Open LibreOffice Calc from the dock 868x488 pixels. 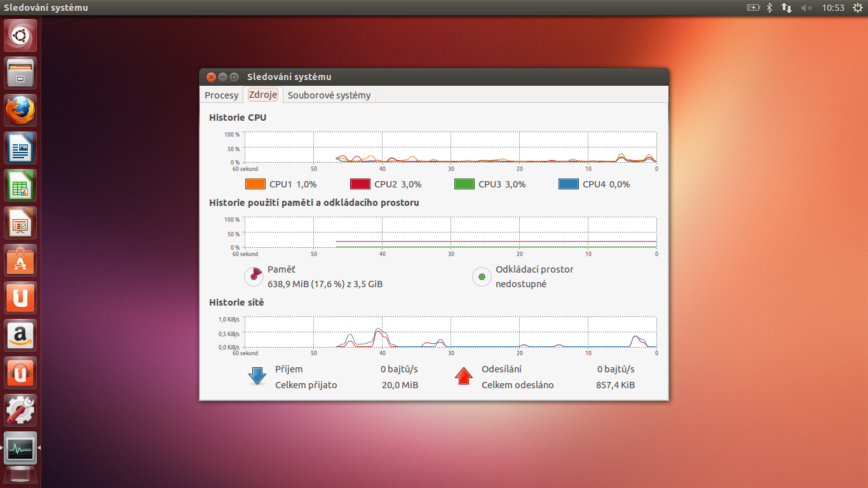tap(20, 185)
